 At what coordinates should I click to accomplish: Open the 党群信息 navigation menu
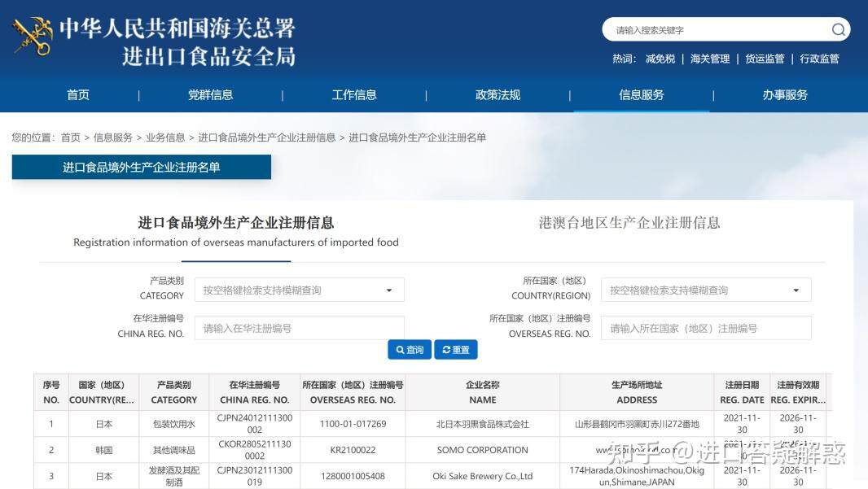[210, 94]
